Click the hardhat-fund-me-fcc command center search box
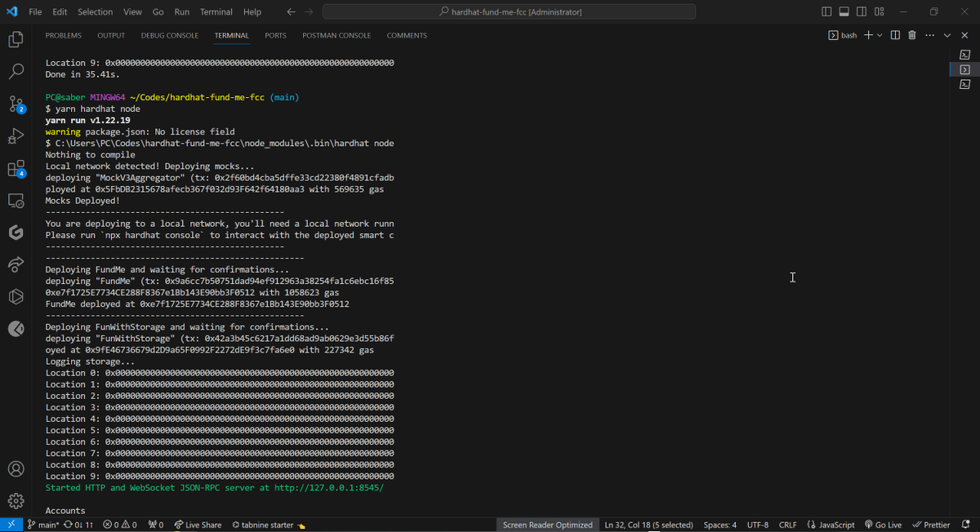 [510, 11]
